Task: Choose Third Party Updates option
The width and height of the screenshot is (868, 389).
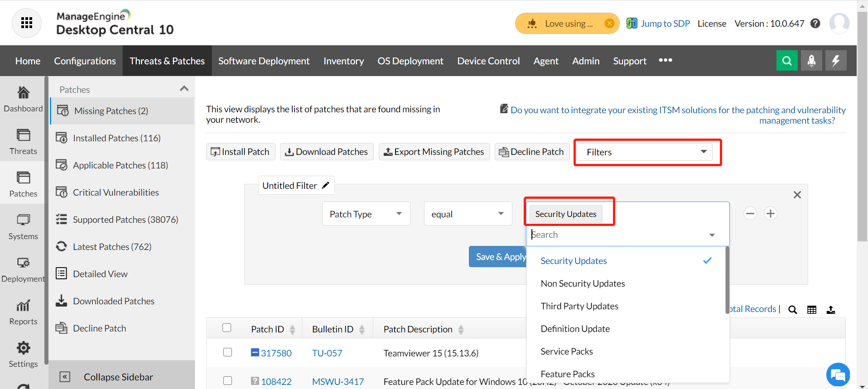Action: pyautogui.click(x=627, y=306)
